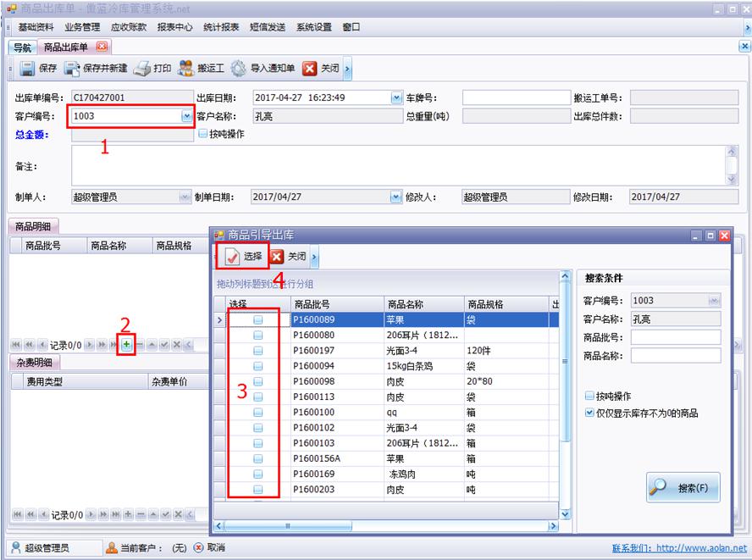Expand the customer number (客户编号) 1003 dropdown
752x560 pixels.
point(187,116)
